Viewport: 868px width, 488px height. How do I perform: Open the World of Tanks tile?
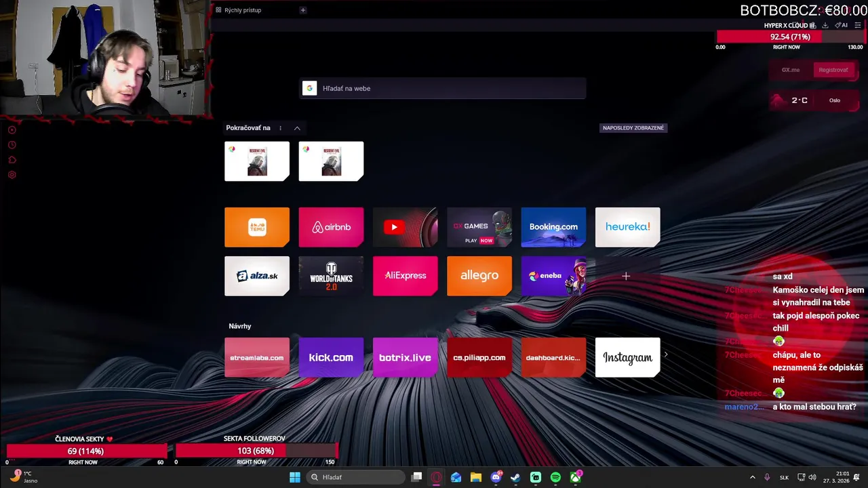331,276
